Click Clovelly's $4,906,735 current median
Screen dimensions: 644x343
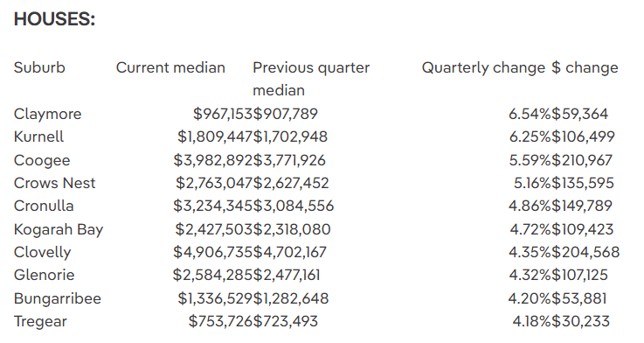click(212, 252)
